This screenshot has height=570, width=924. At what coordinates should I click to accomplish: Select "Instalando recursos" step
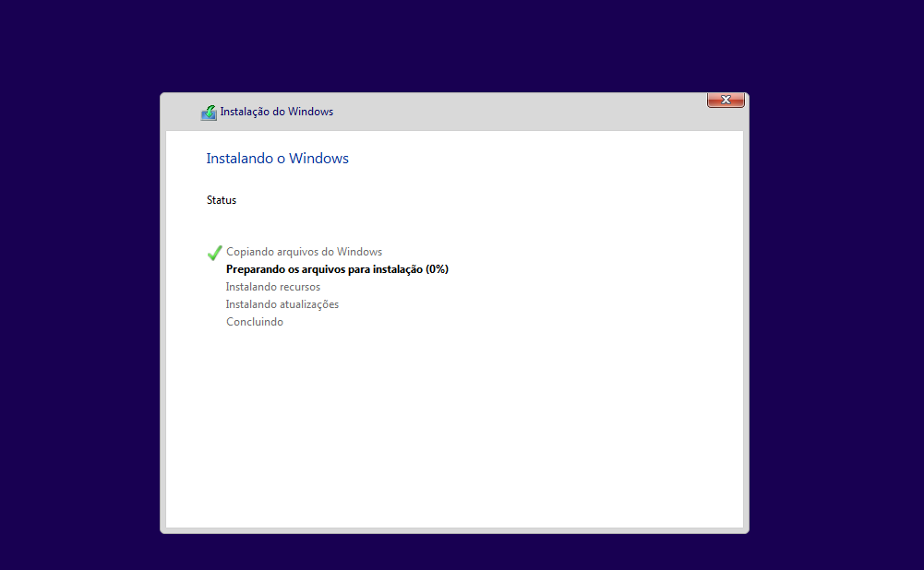click(x=273, y=287)
